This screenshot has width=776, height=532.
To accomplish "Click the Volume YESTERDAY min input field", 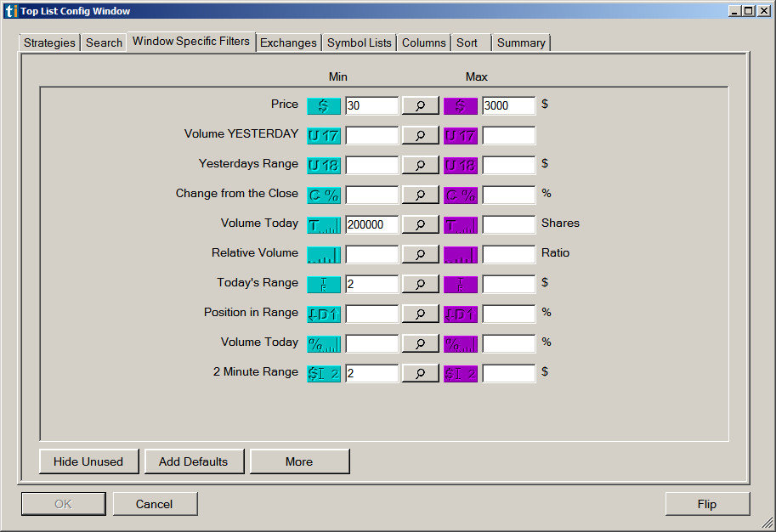I will (371, 136).
